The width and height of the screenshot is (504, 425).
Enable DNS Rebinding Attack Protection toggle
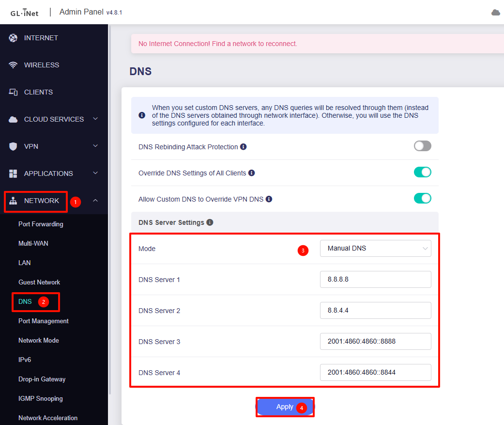422,146
